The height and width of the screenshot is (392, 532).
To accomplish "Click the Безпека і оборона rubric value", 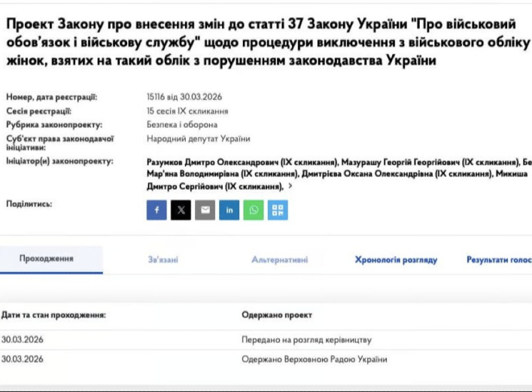I will tap(181, 125).
